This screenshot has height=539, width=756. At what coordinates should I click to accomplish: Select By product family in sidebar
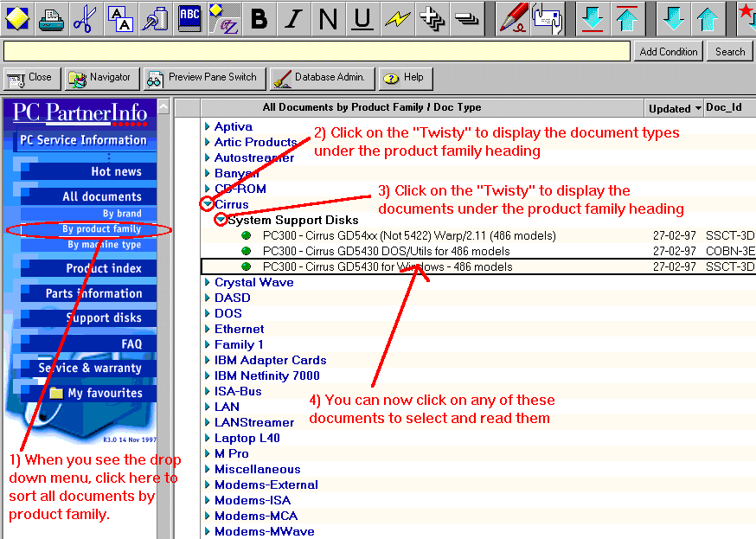click(101, 229)
